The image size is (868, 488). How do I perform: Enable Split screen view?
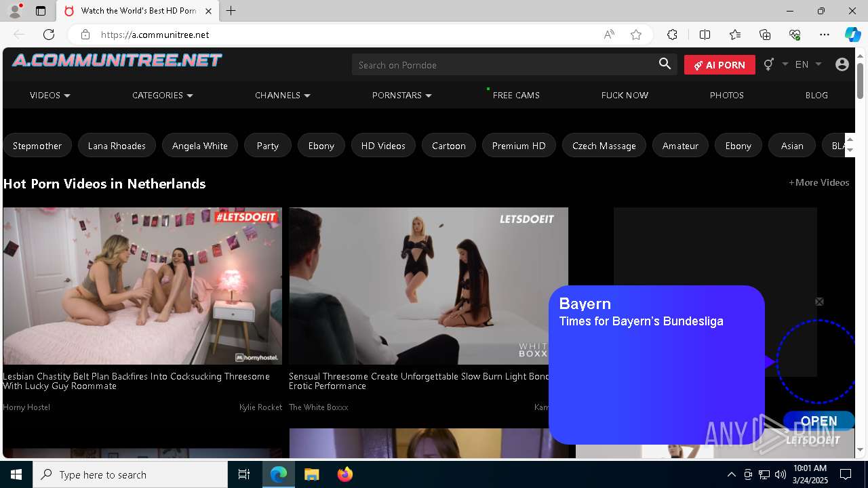click(705, 35)
